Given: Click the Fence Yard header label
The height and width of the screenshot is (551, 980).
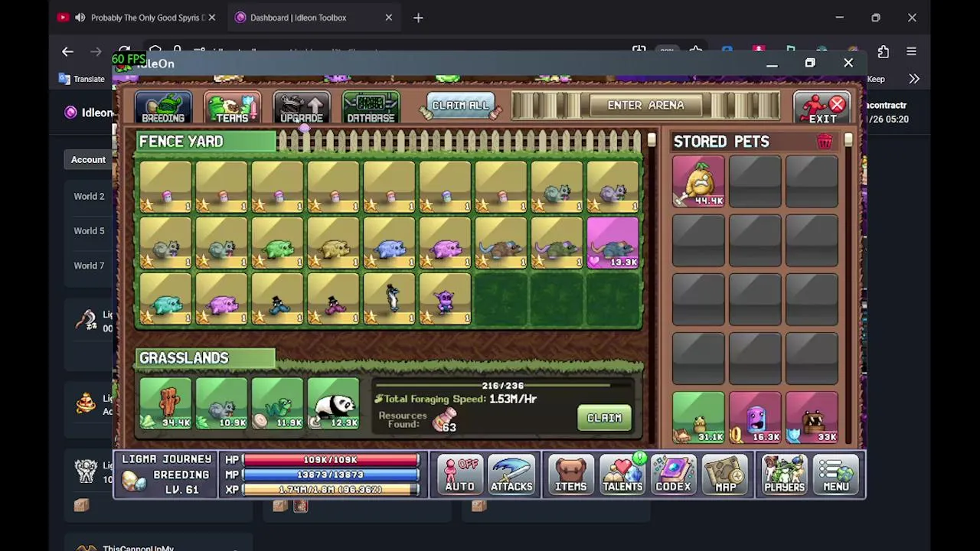Looking at the screenshot, I should 205,142.
